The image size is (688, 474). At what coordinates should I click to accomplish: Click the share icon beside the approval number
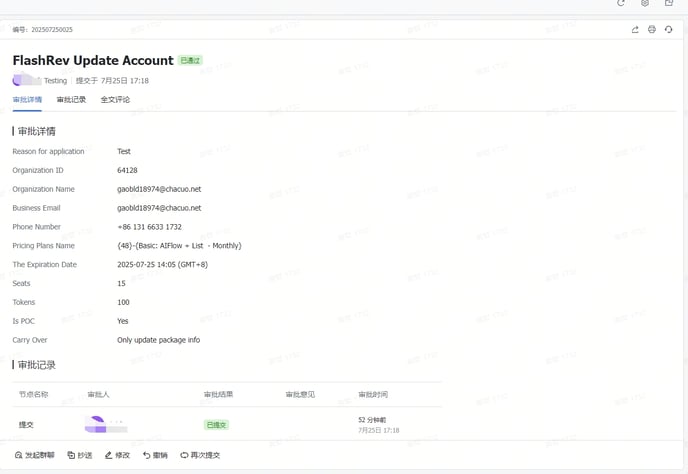coord(635,29)
